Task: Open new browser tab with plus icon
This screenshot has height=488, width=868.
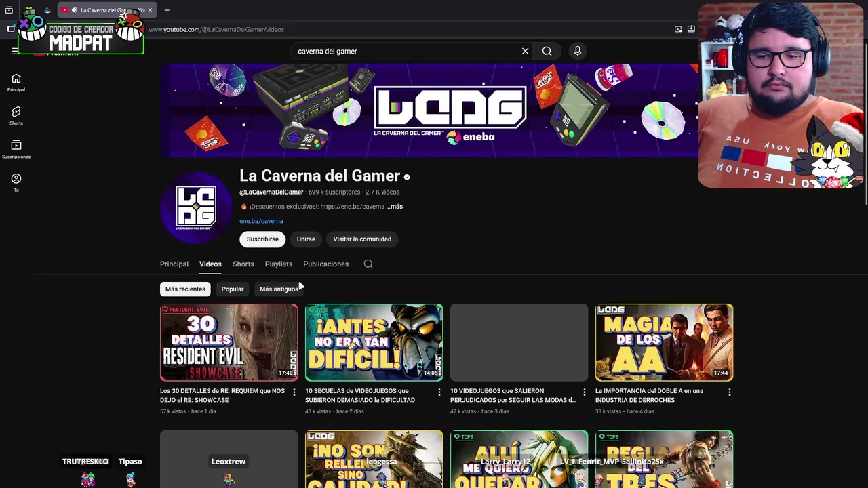Action: [167, 10]
